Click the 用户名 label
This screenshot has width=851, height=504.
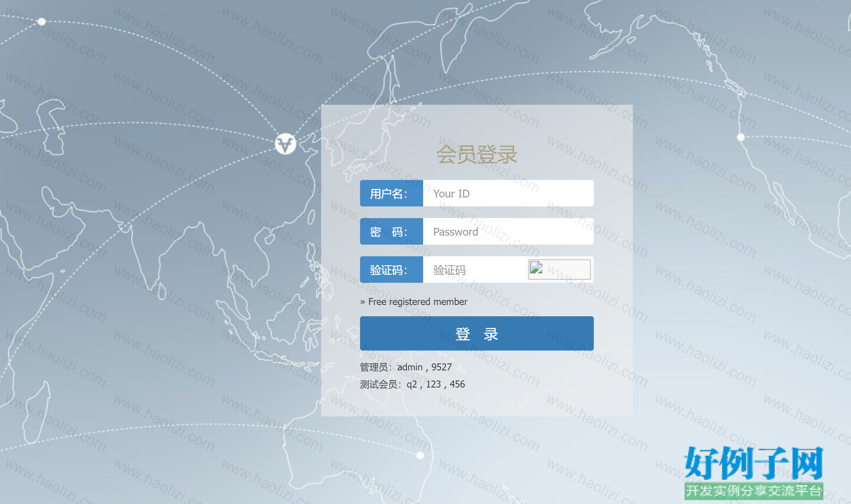click(392, 193)
